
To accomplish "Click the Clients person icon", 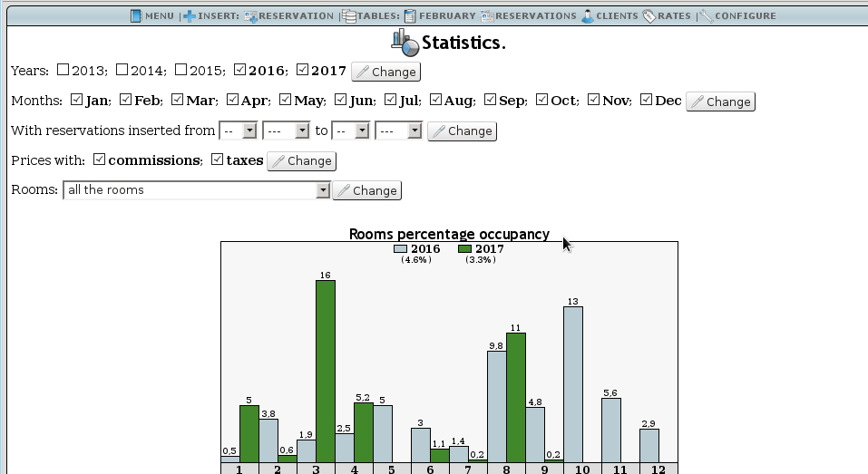I will point(588,15).
